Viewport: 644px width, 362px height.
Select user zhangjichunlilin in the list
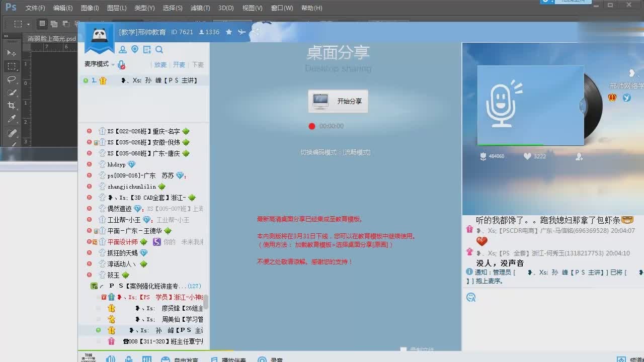pos(132,187)
